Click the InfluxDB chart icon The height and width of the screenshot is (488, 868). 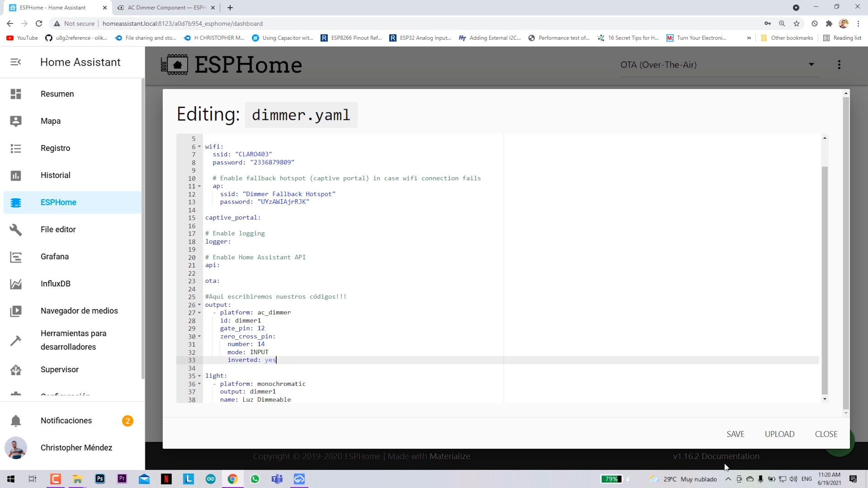[x=16, y=284]
